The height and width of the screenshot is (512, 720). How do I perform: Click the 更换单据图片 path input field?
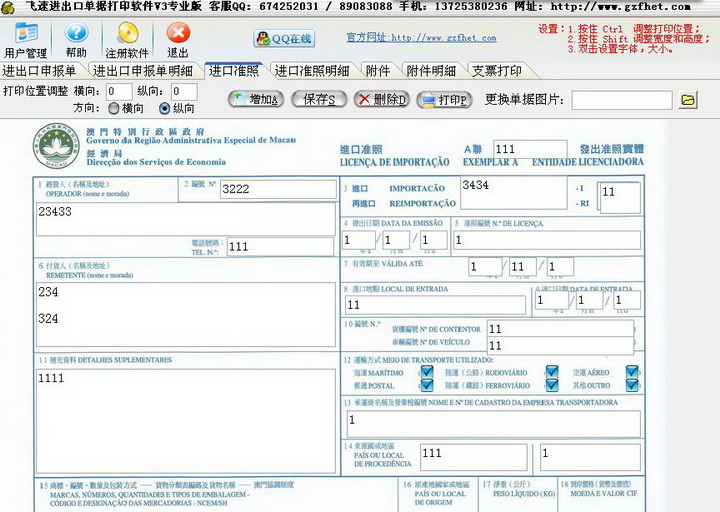tap(622, 100)
